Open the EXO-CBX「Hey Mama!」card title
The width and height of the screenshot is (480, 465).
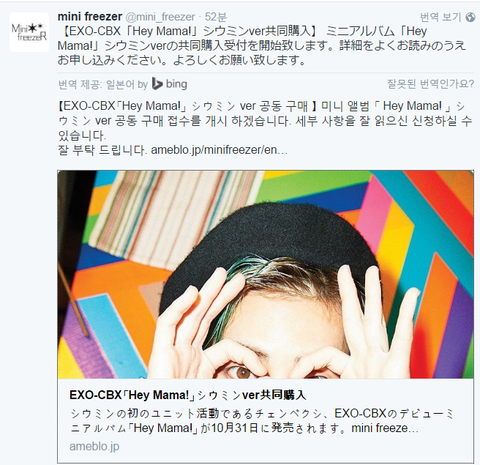click(x=188, y=395)
